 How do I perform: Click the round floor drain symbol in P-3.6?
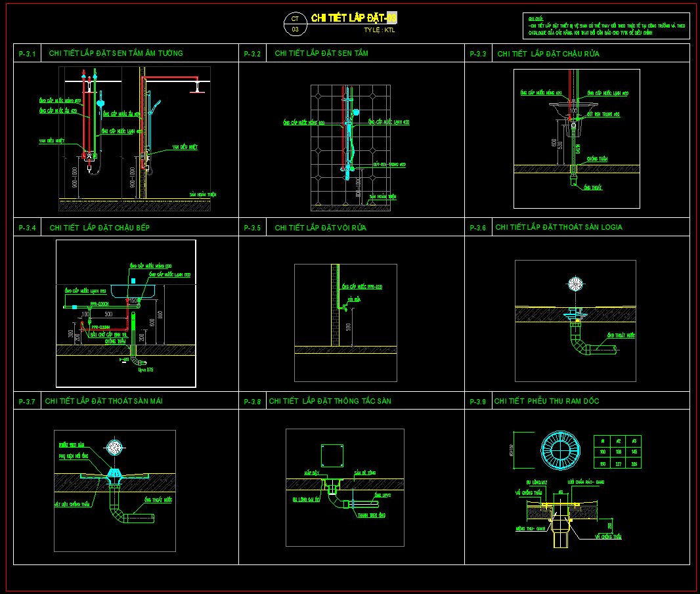tap(575, 284)
